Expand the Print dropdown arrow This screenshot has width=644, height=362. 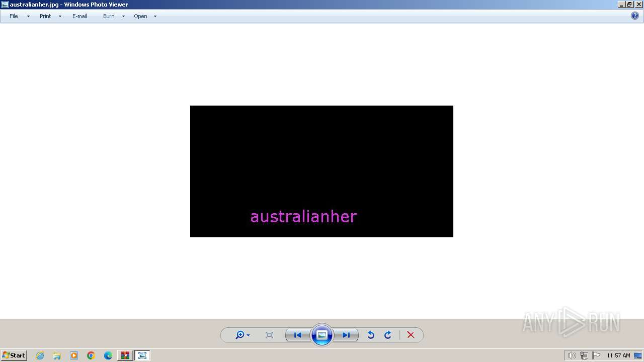(x=60, y=17)
